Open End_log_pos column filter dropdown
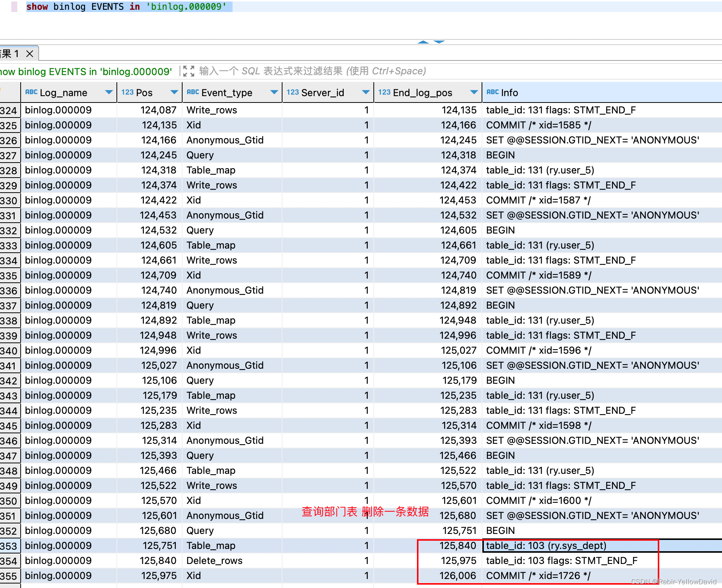Image resolution: width=722 pixels, height=588 pixels. [474, 92]
